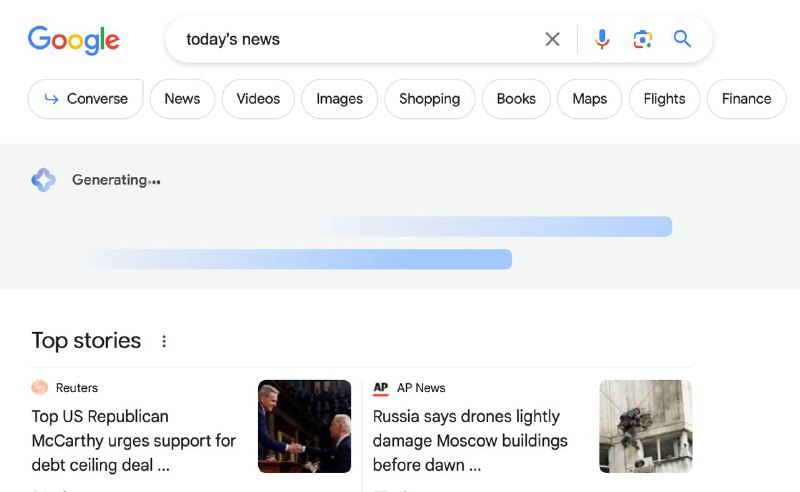Image resolution: width=800 pixels, height=492 pixels.
Task: Click the generative AI sparkle icon
Action: (43, 180)
